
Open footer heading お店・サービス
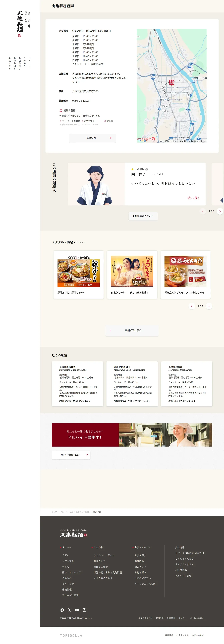[143, 547]
